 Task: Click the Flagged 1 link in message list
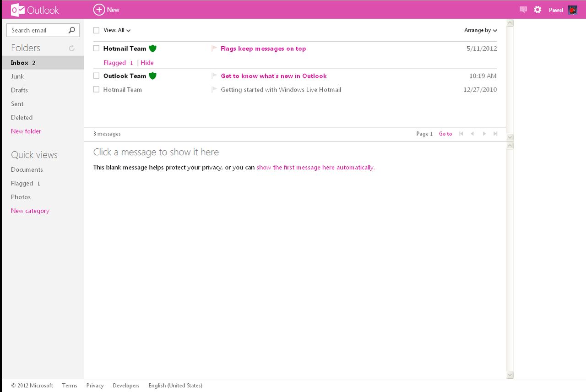tap(118, 63)
